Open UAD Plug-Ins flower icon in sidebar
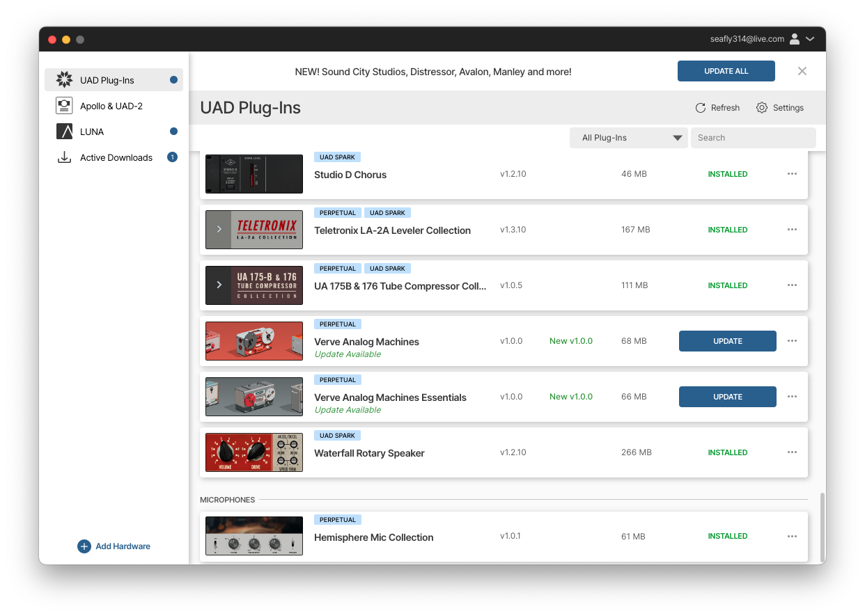865x616 pixels. 64,79
